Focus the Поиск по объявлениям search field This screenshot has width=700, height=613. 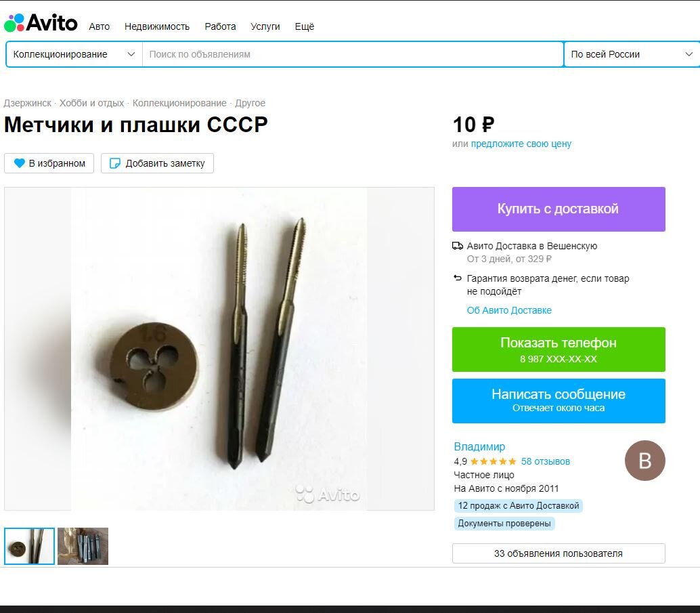tap(353, 54)
